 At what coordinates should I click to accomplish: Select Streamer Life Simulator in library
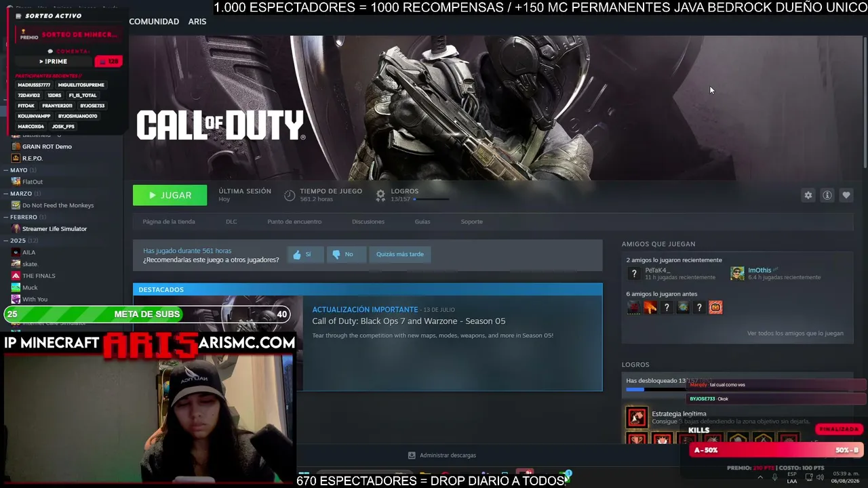[x=54, y=229]
